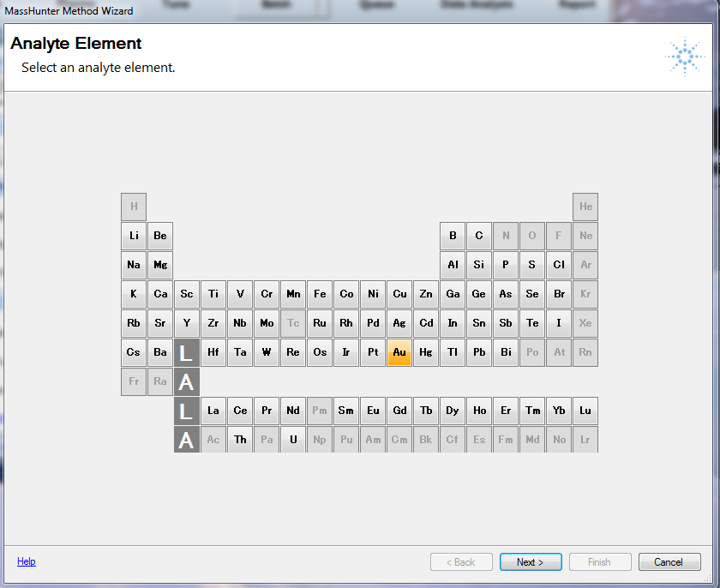
Task: Pick the Sodium (Na) tile
Action: pos(134,265)
